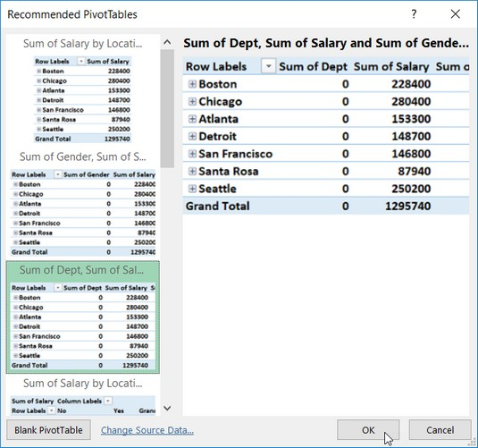Open Change Source Data link

point(147,430)
